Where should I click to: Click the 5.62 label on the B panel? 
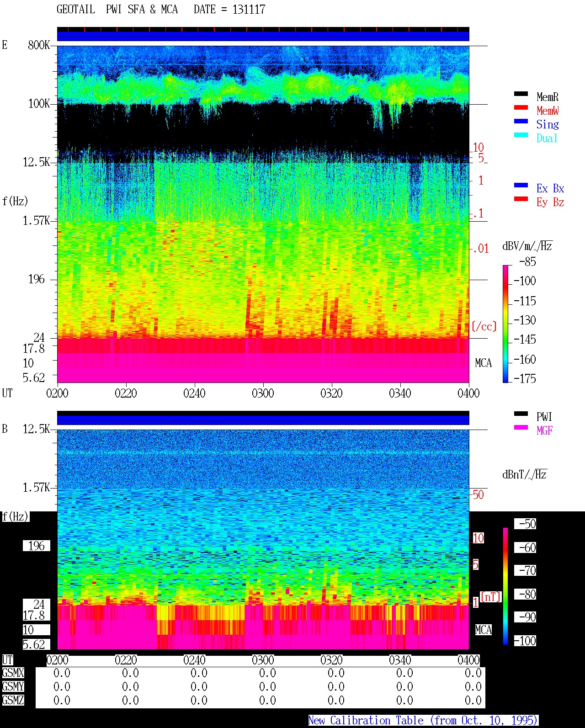(34, 645)
